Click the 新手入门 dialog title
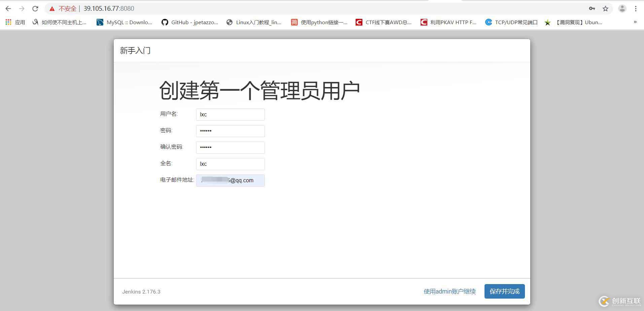This screenshot has height=311, width=644. pos(135,51)
